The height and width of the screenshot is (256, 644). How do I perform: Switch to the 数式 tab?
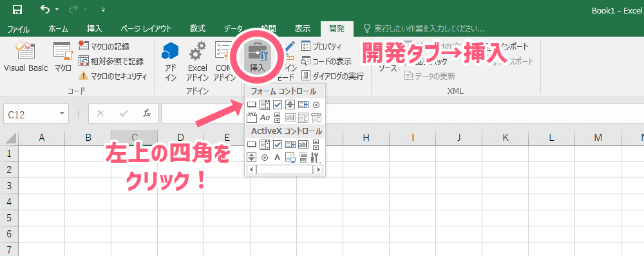[198, 29]
